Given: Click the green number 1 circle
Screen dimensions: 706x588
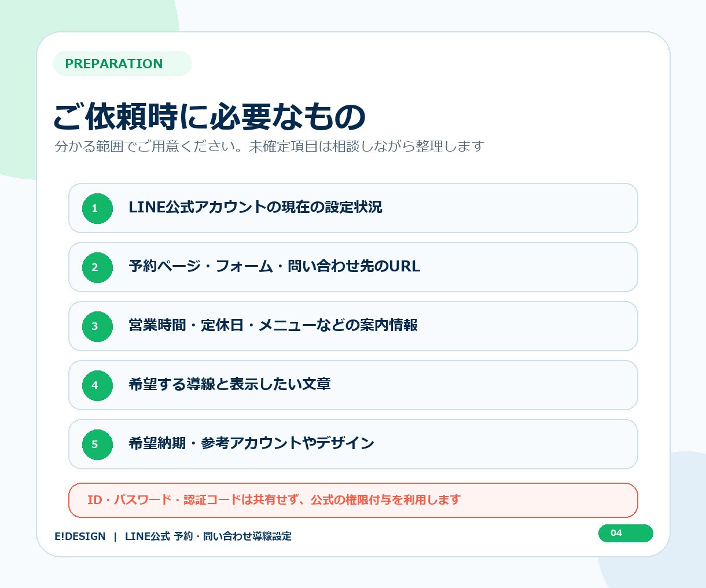Looking at the screenshot, I should pos(97,208).
